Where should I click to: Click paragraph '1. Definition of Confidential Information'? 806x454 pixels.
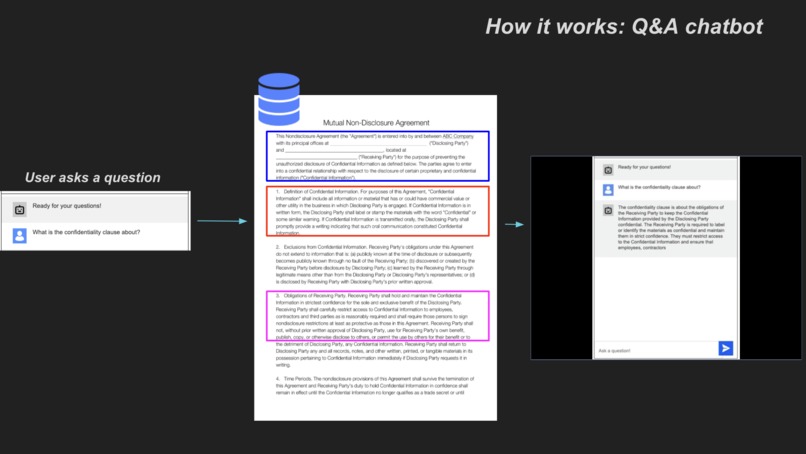pos(377,212)
